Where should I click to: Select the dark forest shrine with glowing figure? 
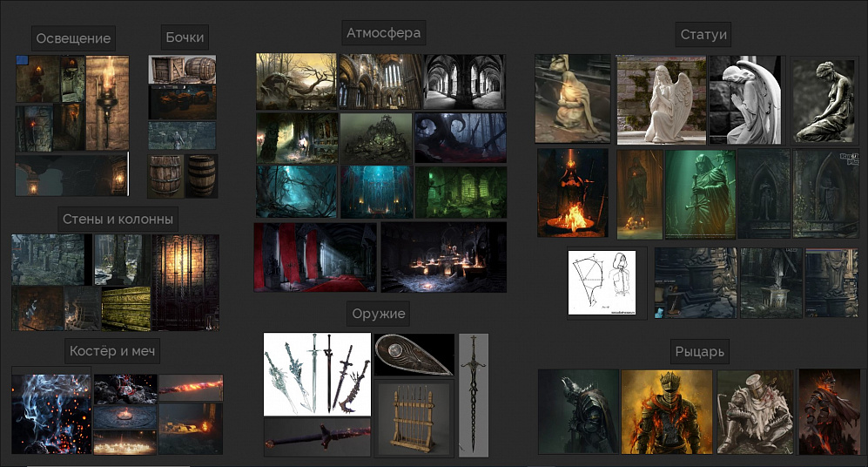coord(297,138)
